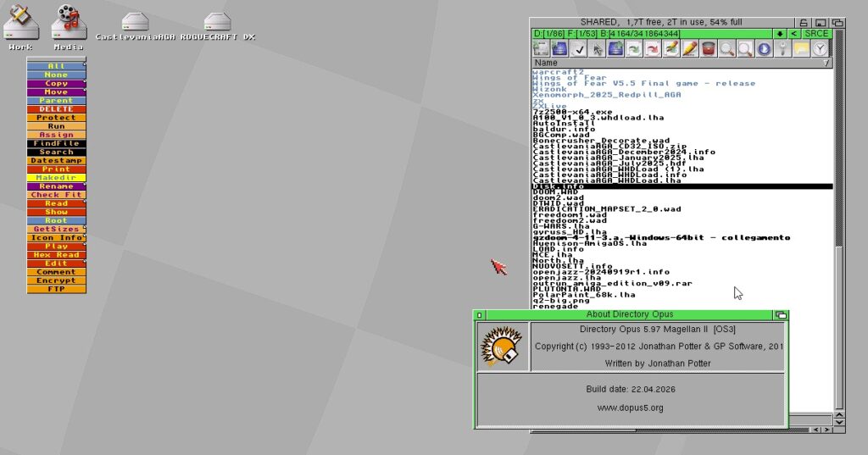Click the key icon in the lister toolbar
This screenshot has width=868, height=455.
[x=782, y=49]
